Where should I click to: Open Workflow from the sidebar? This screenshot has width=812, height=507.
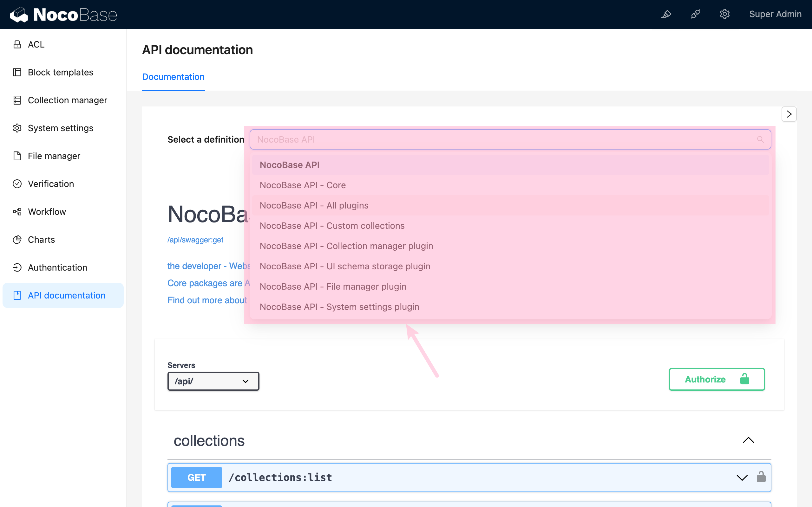(x=47, y=212)
